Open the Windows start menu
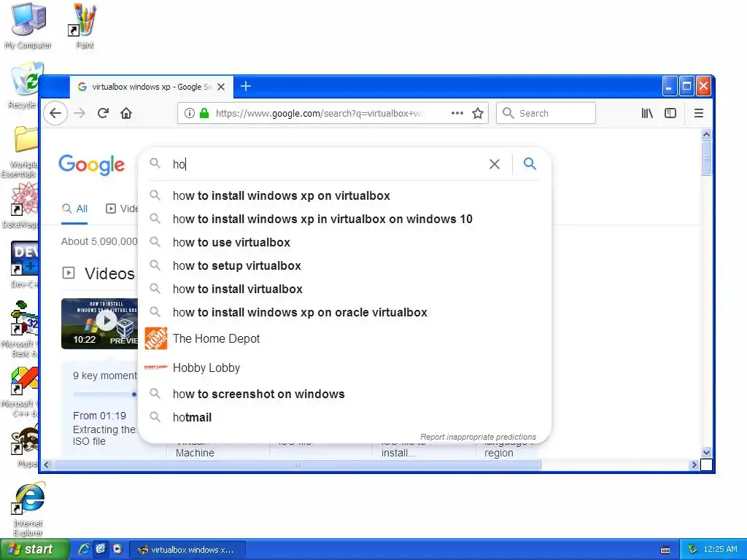 click(x=34, y=550)
